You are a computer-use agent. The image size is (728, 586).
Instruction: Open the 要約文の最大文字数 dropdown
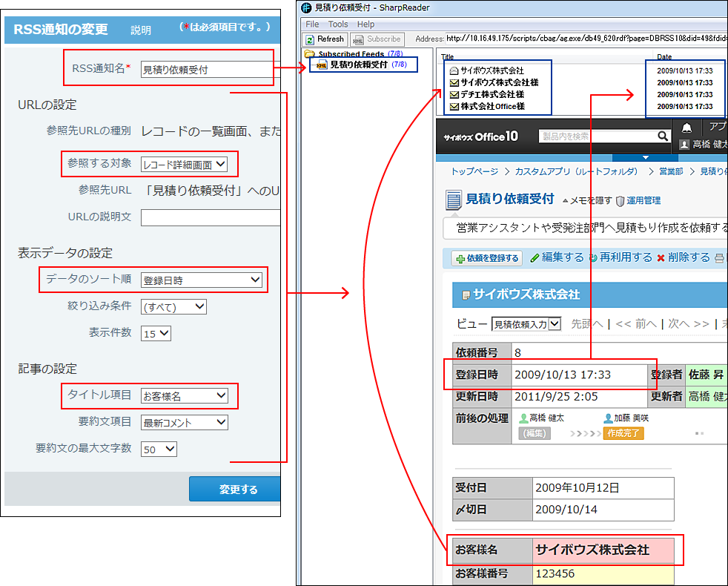point(159,449)
